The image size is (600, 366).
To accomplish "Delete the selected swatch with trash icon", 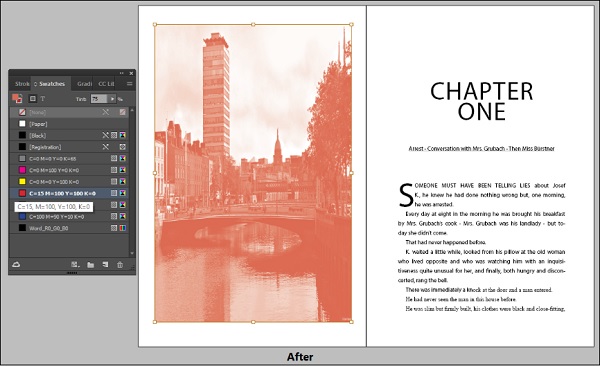I will 120,265.
